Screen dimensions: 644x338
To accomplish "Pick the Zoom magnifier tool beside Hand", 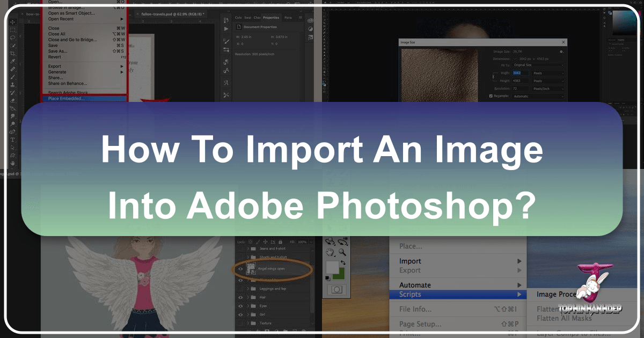I will coord(342,252).
